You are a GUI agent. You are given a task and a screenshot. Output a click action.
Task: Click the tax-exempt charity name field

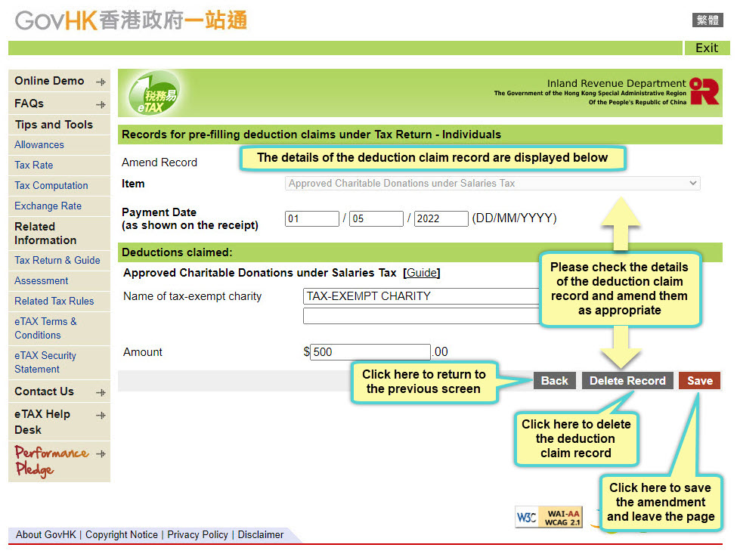tap(422, 296)
